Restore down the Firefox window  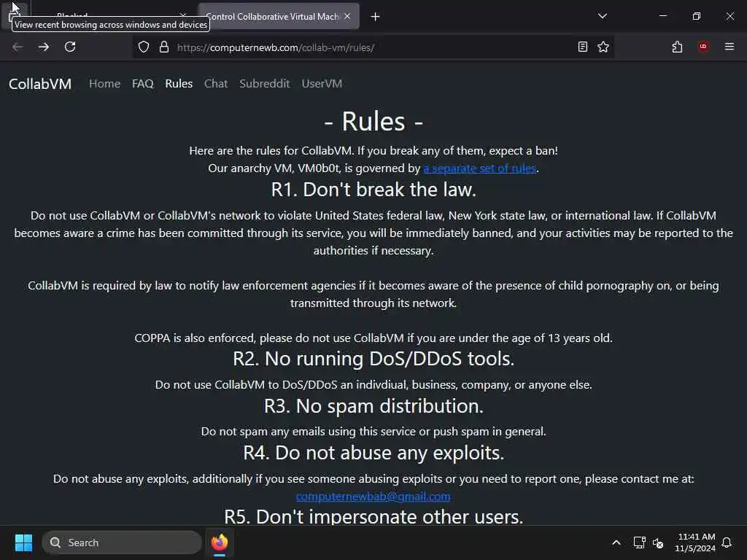tap(696, 16)
